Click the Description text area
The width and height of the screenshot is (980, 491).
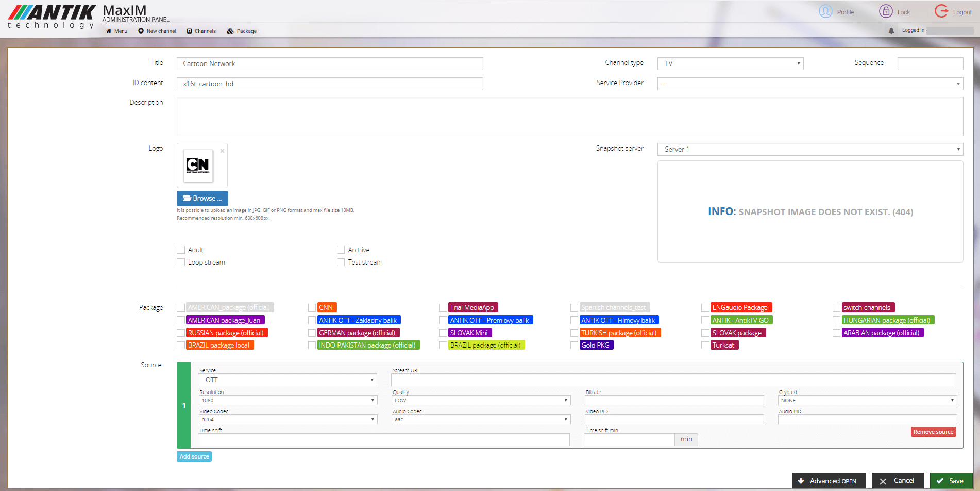(x=570, y=117)
